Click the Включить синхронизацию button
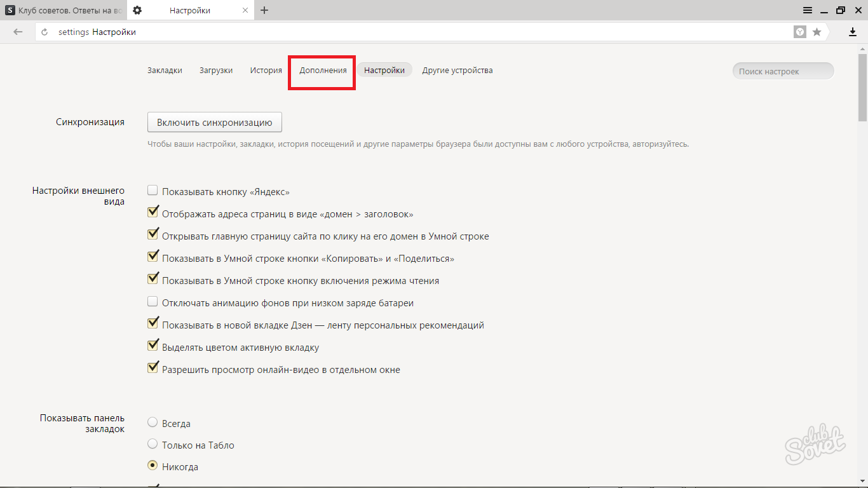 coord(215,123)
